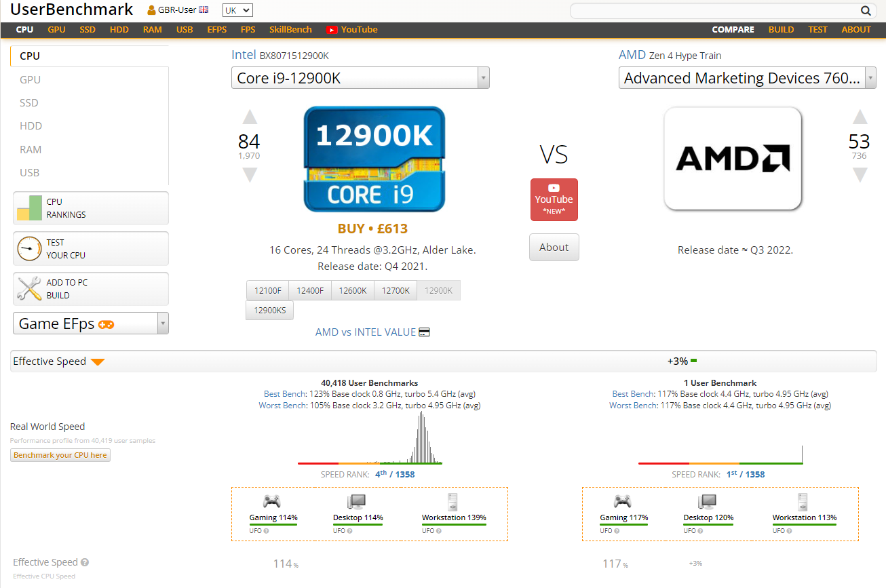Click the Effective Speed help question icon
Image resolution: width=886 pixels, height=588 pixels.
pos(85,562)
